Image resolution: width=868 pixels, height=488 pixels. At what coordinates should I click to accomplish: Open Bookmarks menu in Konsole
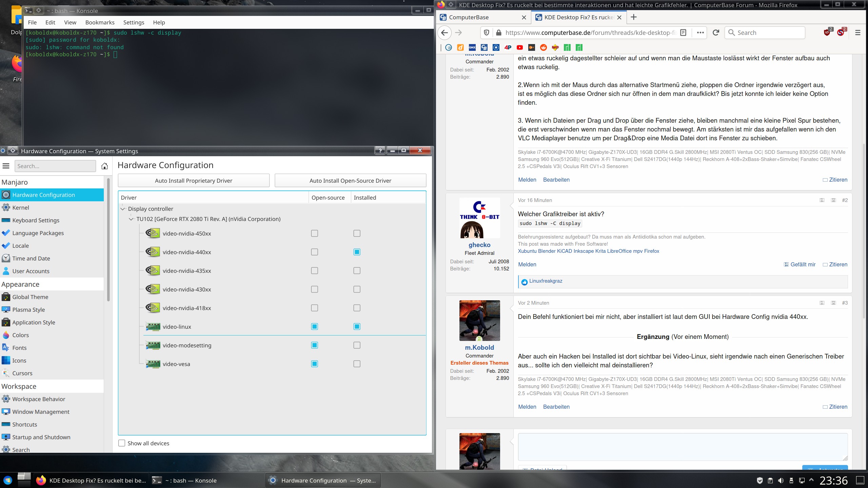click(x=100, y=22)
